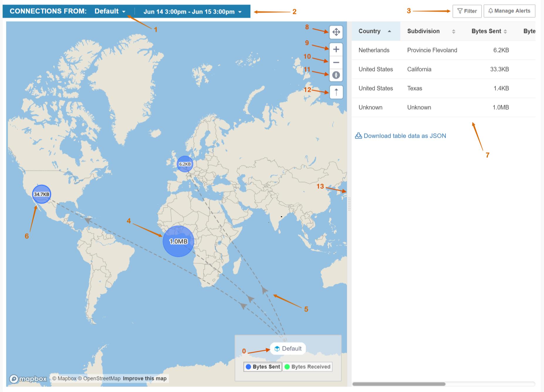Open Manage Alerts
The image size is (544, 392).
[509, 11]
